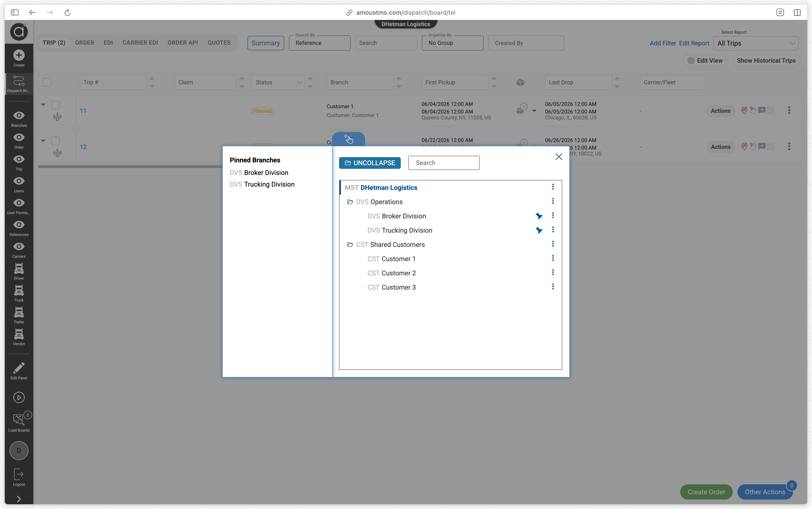The width and height of the screenshot is (812, 509).
Task: Click the Edit View button
Action: [x=705, y=61]
